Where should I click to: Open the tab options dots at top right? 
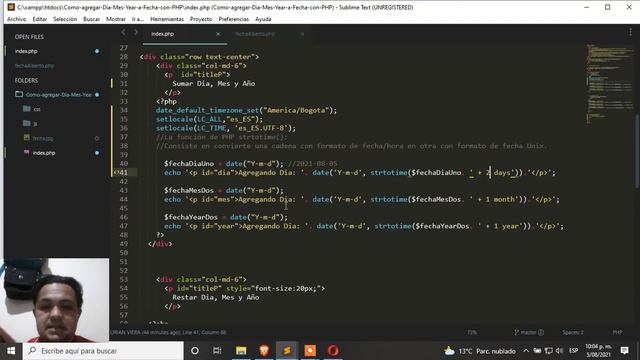(630, 32)
